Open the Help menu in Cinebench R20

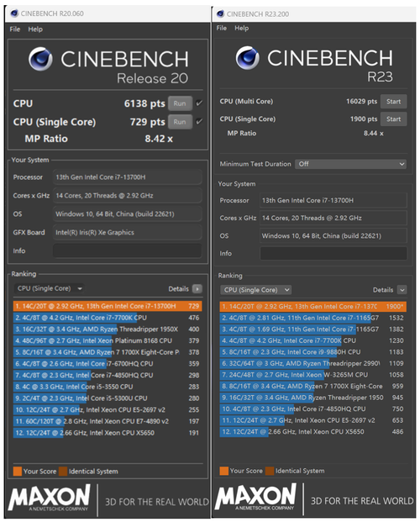pyautogui.click(x=35, y=29)
